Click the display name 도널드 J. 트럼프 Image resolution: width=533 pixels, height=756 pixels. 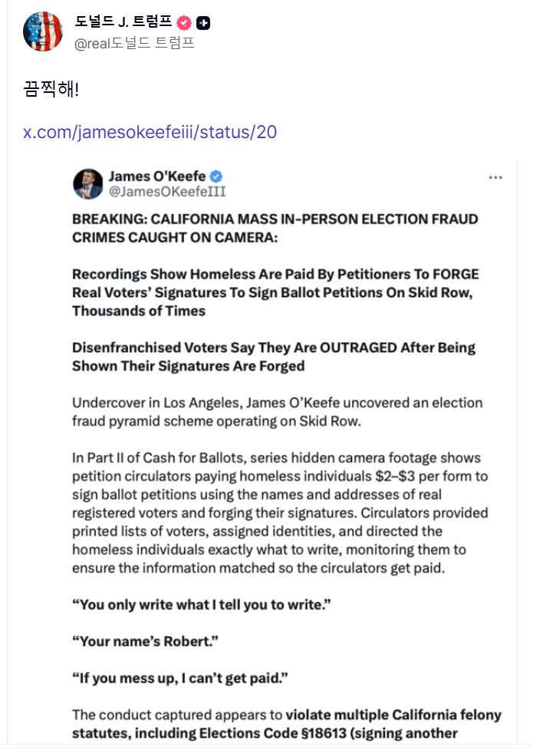point(123,22)
